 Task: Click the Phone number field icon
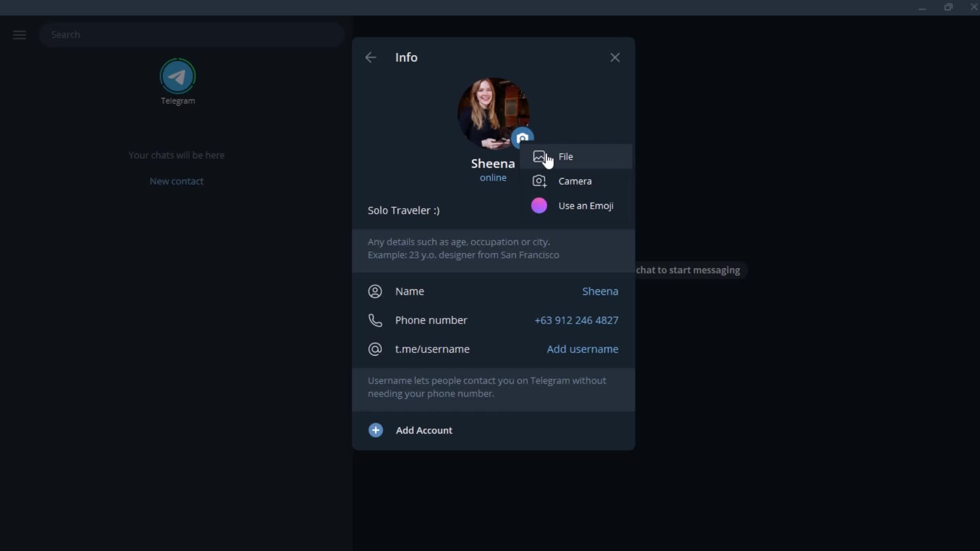click(376, 320)
